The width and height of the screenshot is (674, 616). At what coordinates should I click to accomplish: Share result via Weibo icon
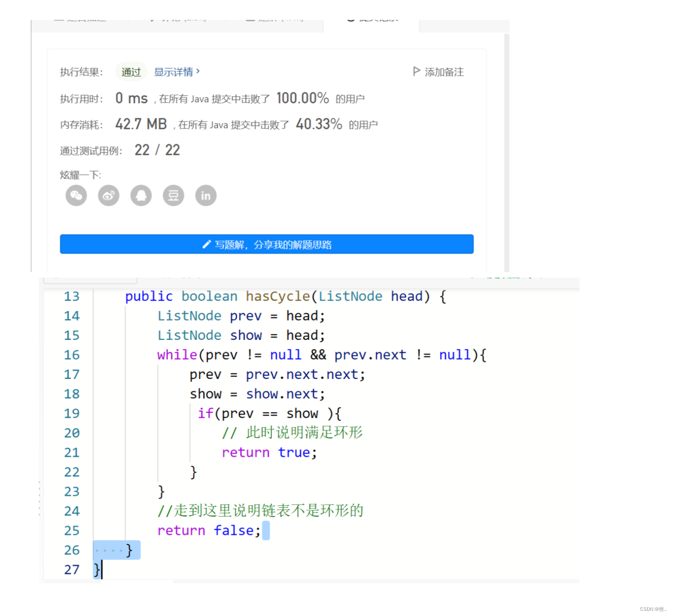point(109,196)
